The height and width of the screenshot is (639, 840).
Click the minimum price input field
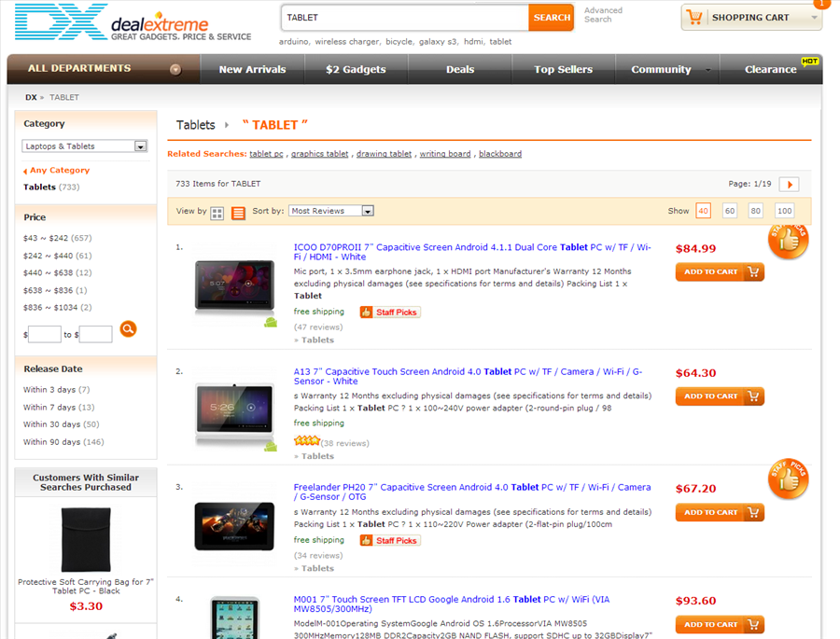(44, 332)
